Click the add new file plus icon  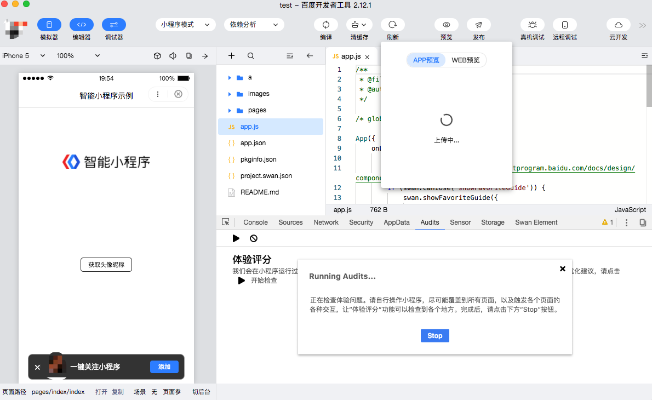pos(232,56)
